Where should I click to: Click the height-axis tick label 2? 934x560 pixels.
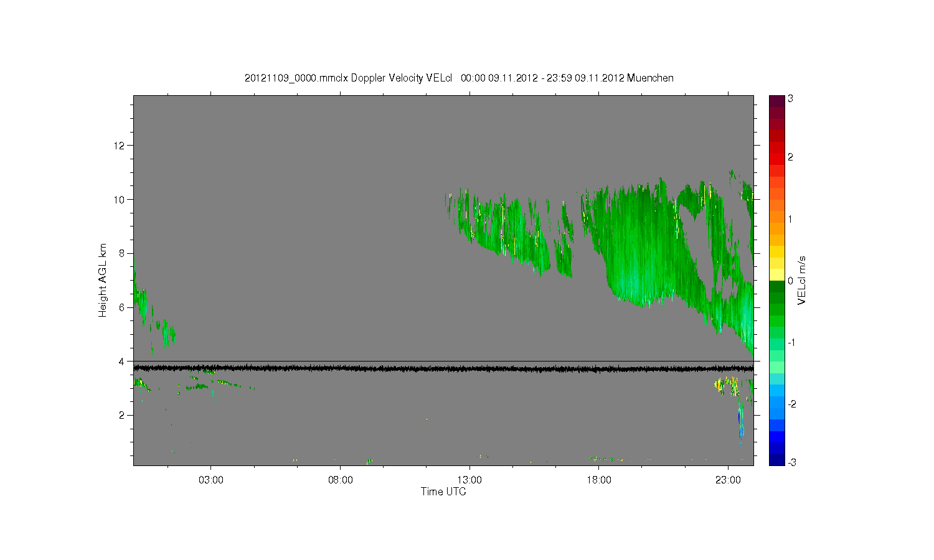[122, 415]
